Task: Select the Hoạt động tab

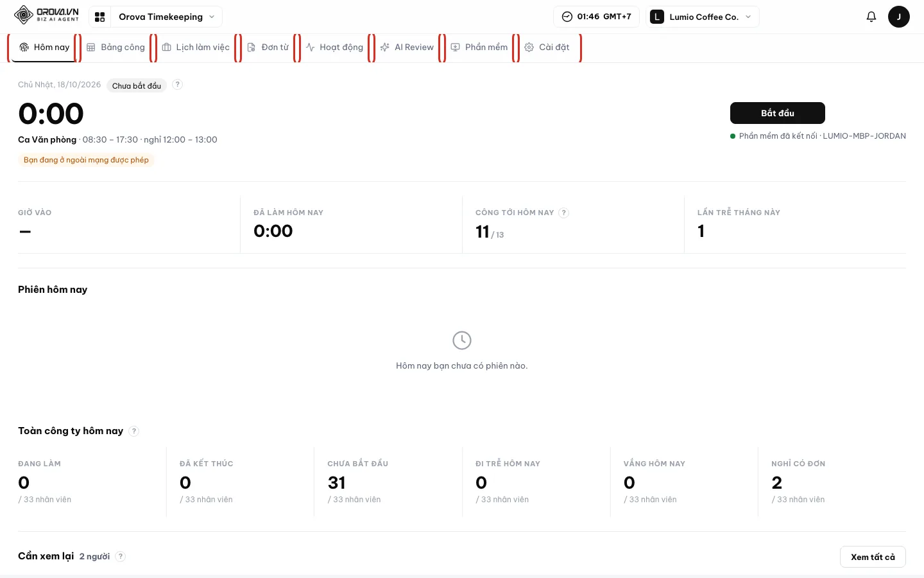Action: pyautogui.click(x=334, y=48)
